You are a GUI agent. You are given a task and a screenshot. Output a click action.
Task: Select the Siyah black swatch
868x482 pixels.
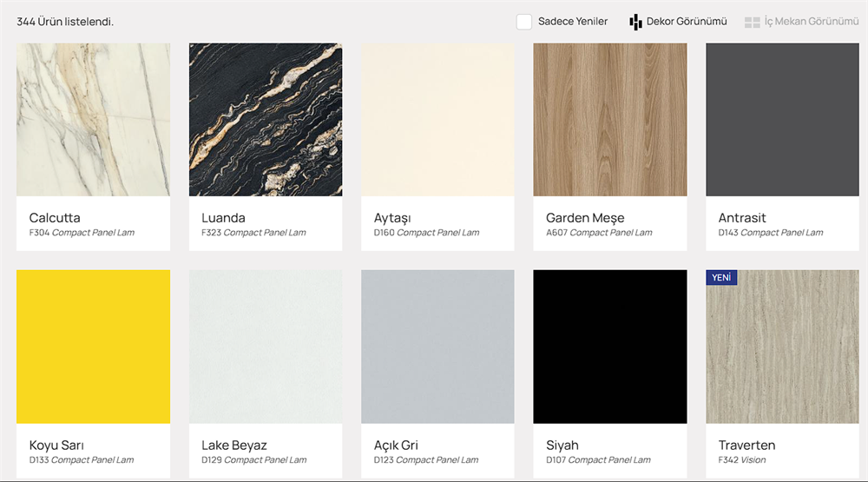(610, 347)
